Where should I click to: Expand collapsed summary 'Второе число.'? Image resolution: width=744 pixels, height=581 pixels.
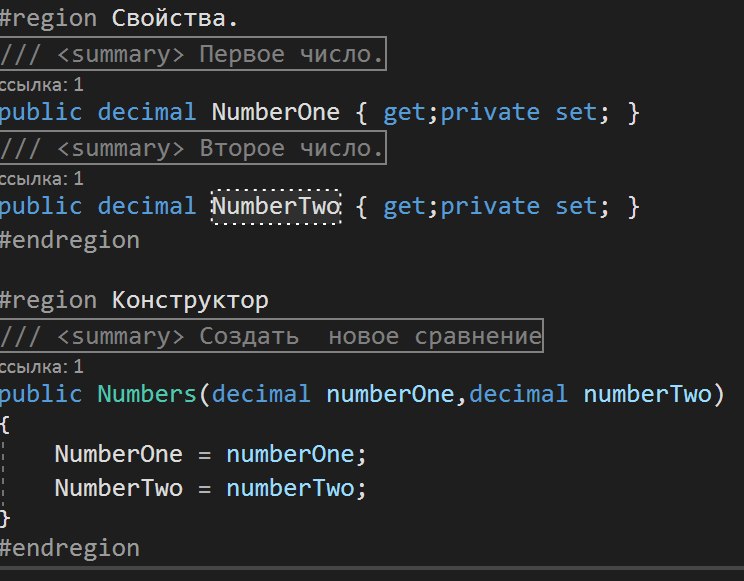coord(193,148)
